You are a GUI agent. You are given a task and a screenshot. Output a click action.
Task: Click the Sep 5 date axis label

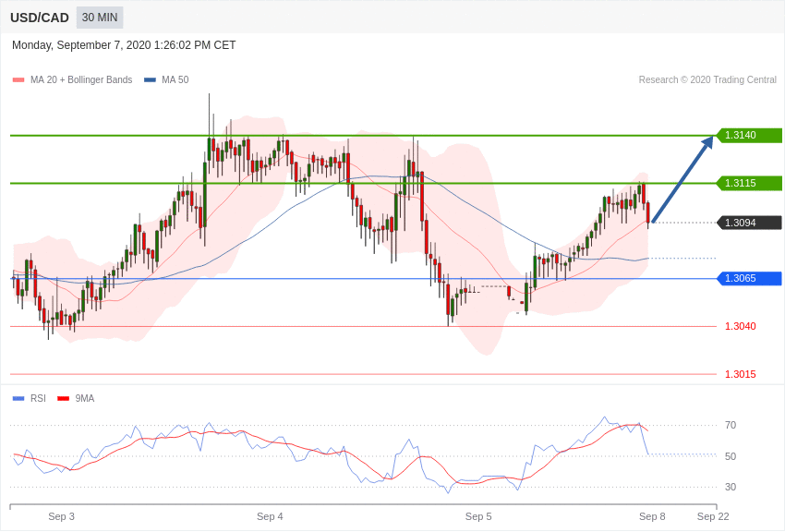(478, 516)
